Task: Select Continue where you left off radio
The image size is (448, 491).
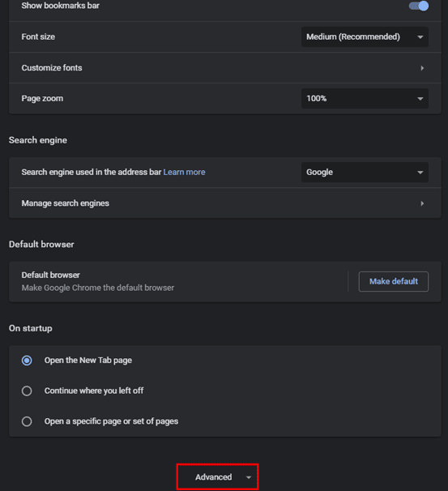Action: pos(27,391)
